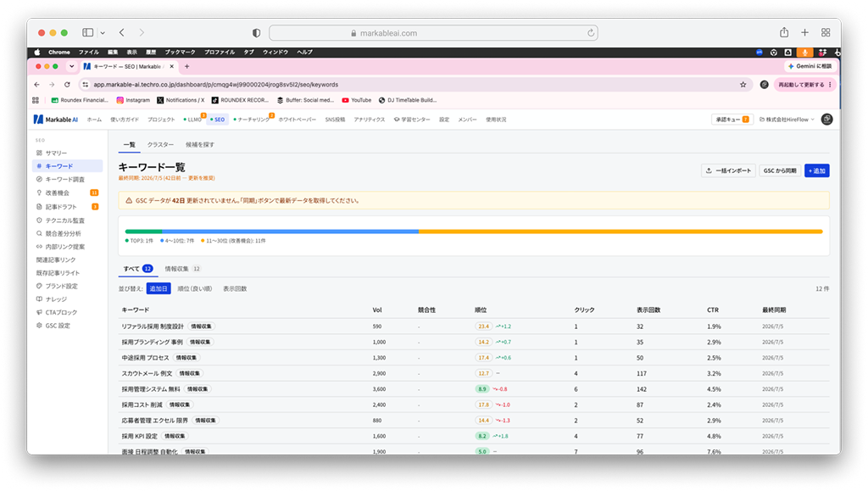The image size is (868, 491).
Task: Click Chrome back arrow
Action: point(37,85)
